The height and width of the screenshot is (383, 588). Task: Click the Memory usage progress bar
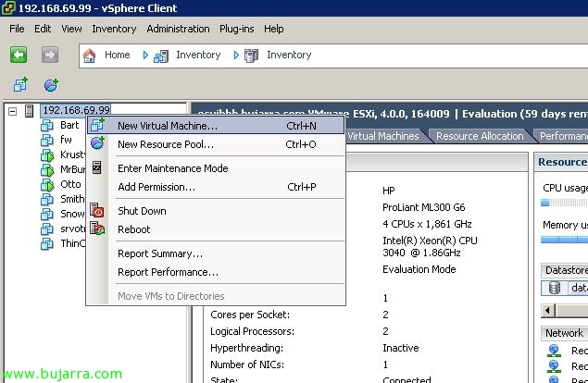click(564, 240)
